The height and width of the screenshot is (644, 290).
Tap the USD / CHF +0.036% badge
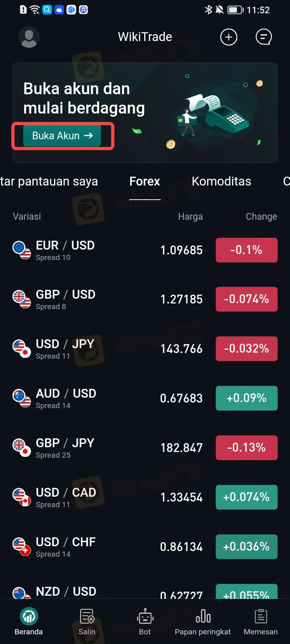pyautogui.click(x=246, y=547)
